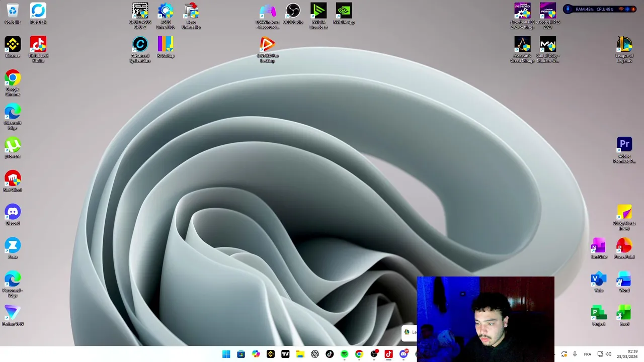Select the Revo Uninstaller shortcut
This screenshot has width=644, height=362.
(191, 16)
